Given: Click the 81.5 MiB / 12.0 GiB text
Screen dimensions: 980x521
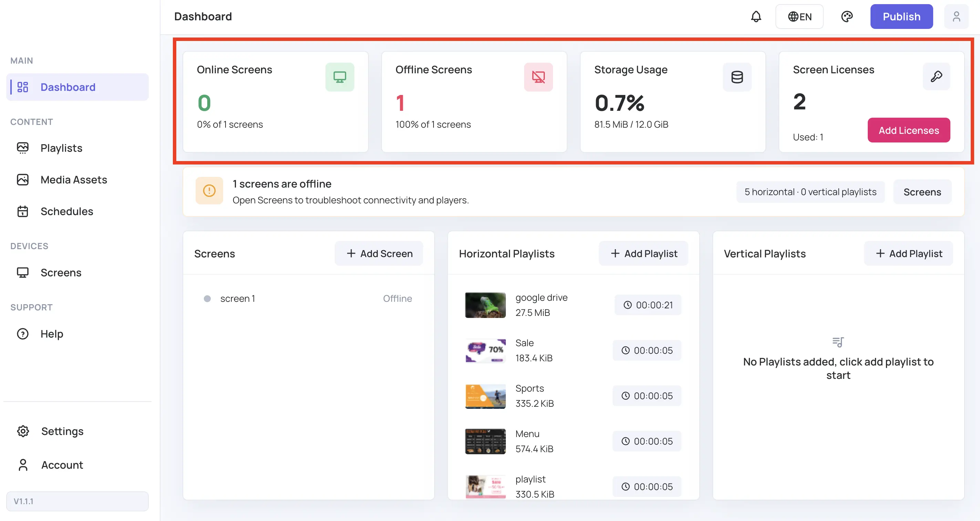Looking at the screenshot, I should [x=631, y=125].
